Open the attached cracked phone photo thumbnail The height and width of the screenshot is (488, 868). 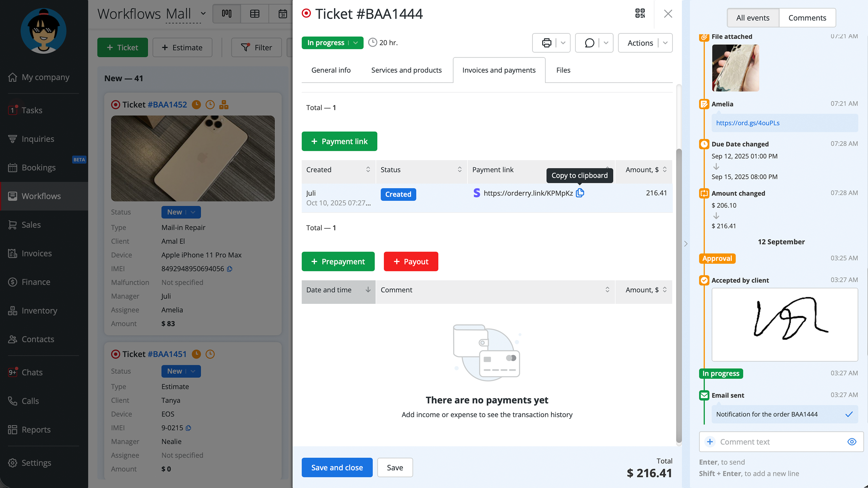[735, 68]
